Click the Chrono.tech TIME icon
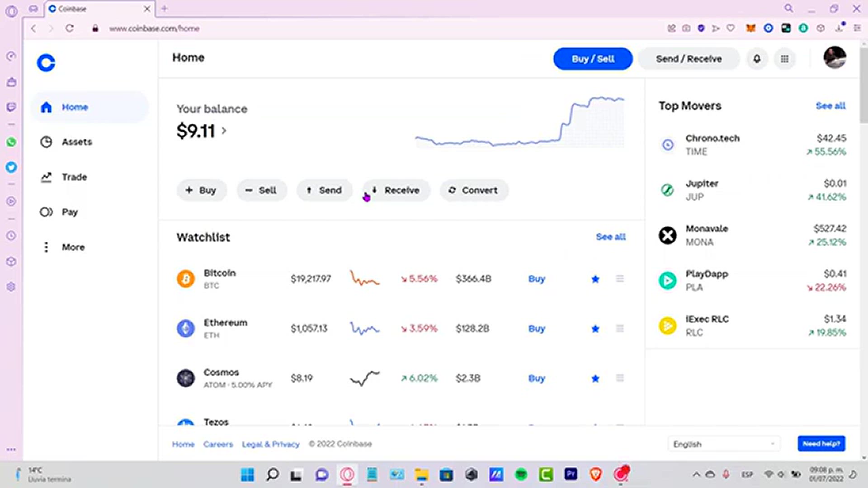868x488 pixels. [x=668, y=145]
